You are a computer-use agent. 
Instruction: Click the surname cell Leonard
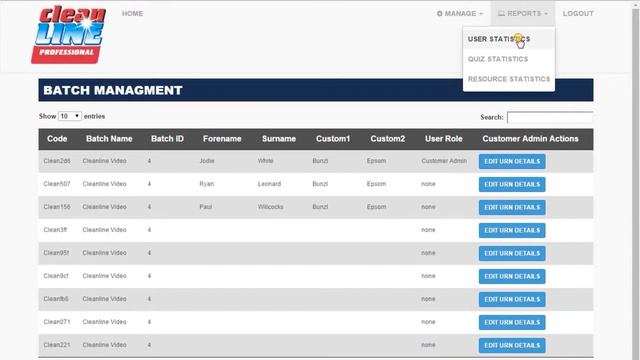[269, 184]
